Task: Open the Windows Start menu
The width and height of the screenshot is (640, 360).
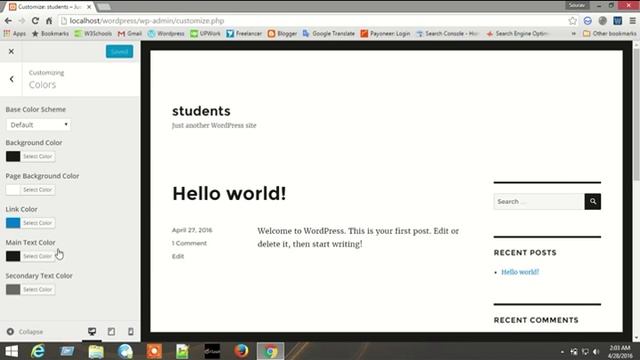Action: tap(11, 351)
